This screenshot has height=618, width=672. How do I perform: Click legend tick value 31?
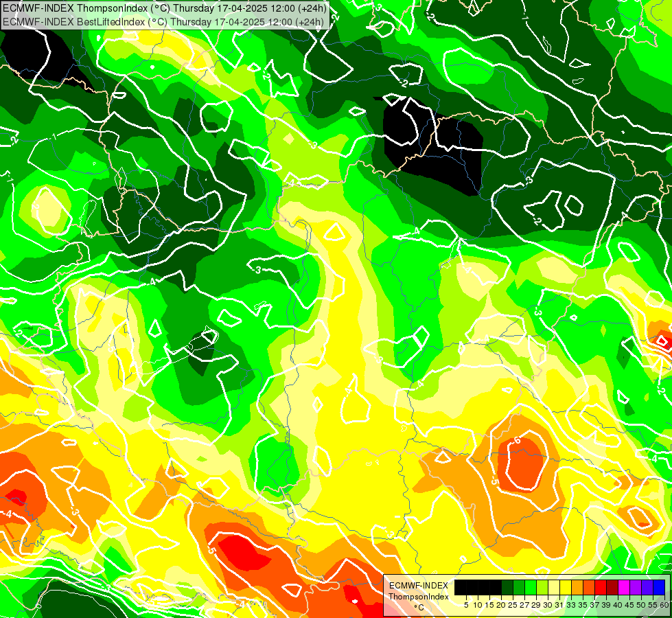point(559,605)
